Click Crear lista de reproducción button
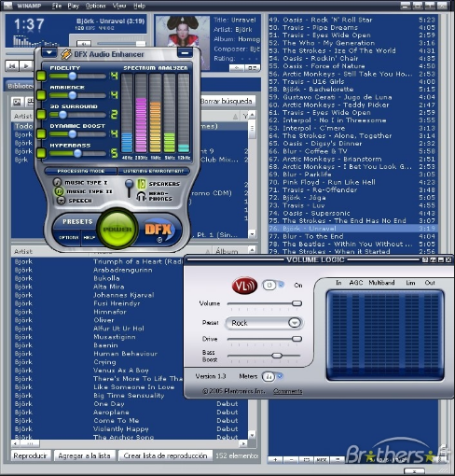Screen dimensions: 455x476 click(x=165, y=455)
